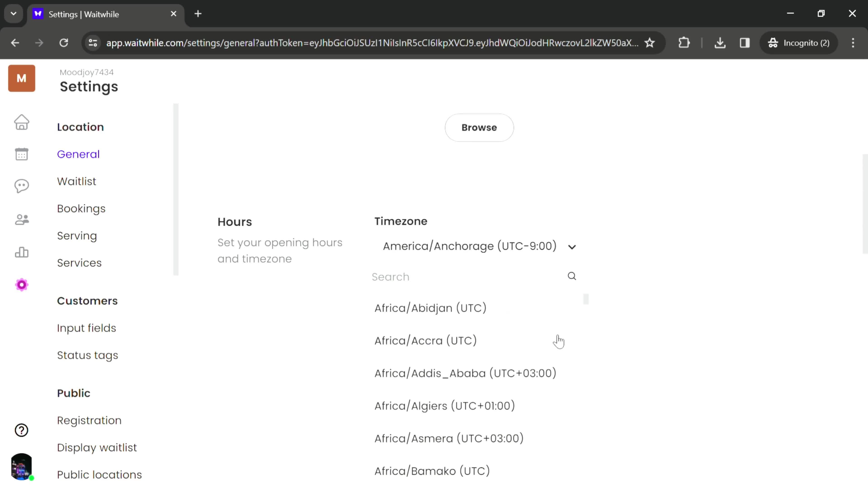Navigate to Waitlist settings section

76,181
